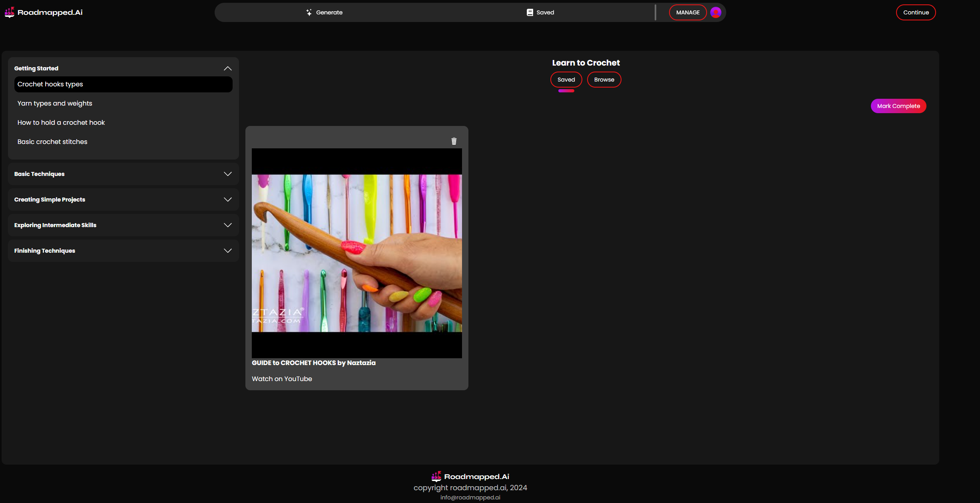Click the trash icon on video card
This screenshot has height=503, width=980.
click(454, 141)
